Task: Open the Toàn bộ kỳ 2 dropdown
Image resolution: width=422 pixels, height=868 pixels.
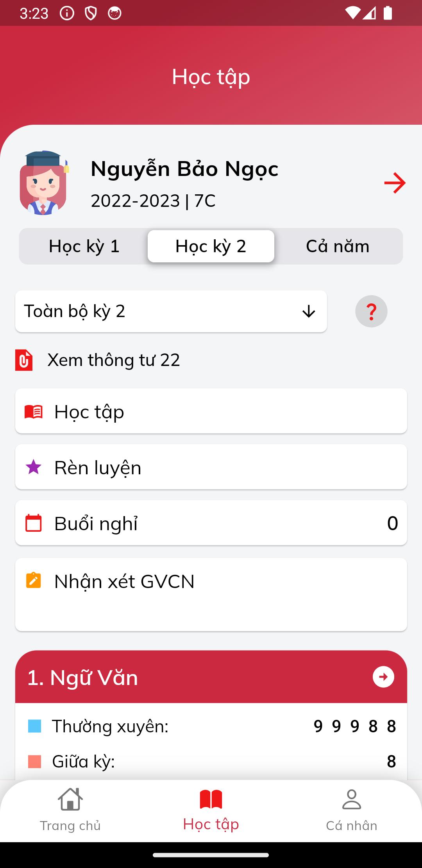Action: click(x=171, y=311)
